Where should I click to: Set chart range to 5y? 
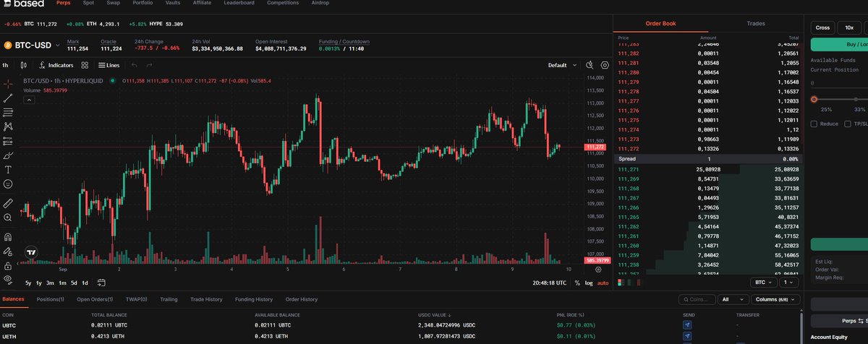(x=28, y=283)
